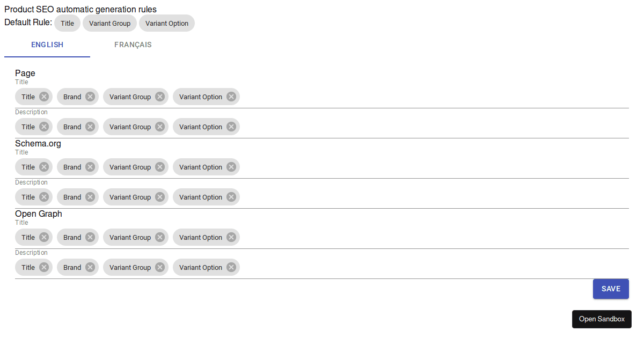Viewport: 644px width, 338px height.
Task: Remove the Title chip from Schema.org Description
Action: (x=43, y=197)
